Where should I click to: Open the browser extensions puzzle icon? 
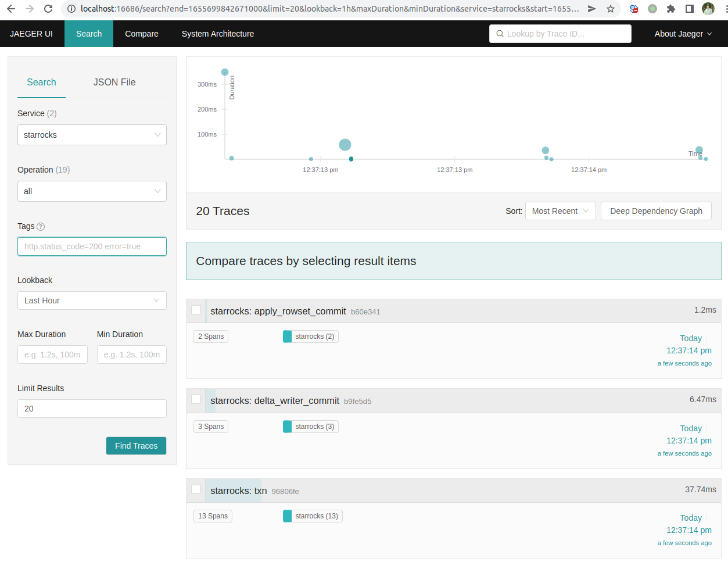coord(671,9)
